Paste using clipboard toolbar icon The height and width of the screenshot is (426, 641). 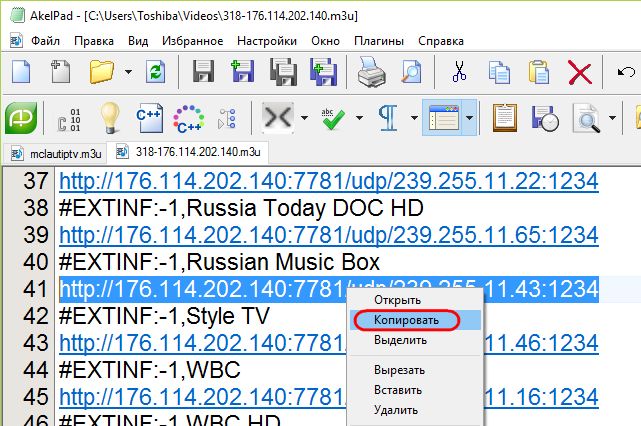coord(539,72)
